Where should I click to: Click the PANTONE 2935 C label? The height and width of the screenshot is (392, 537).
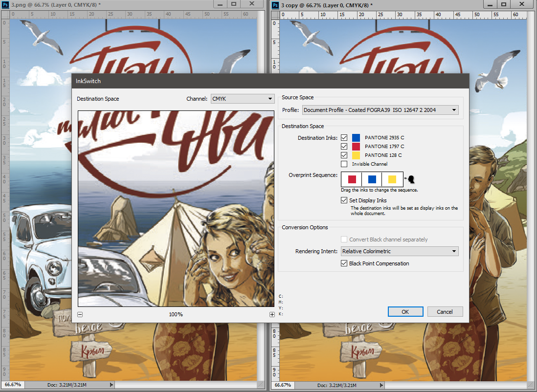tap(384, 138)
